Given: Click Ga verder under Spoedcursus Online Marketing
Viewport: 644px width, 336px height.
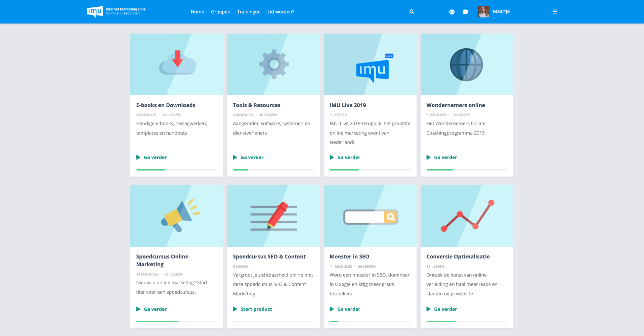Looking at the screenshot, I should (x=155, y=309).
